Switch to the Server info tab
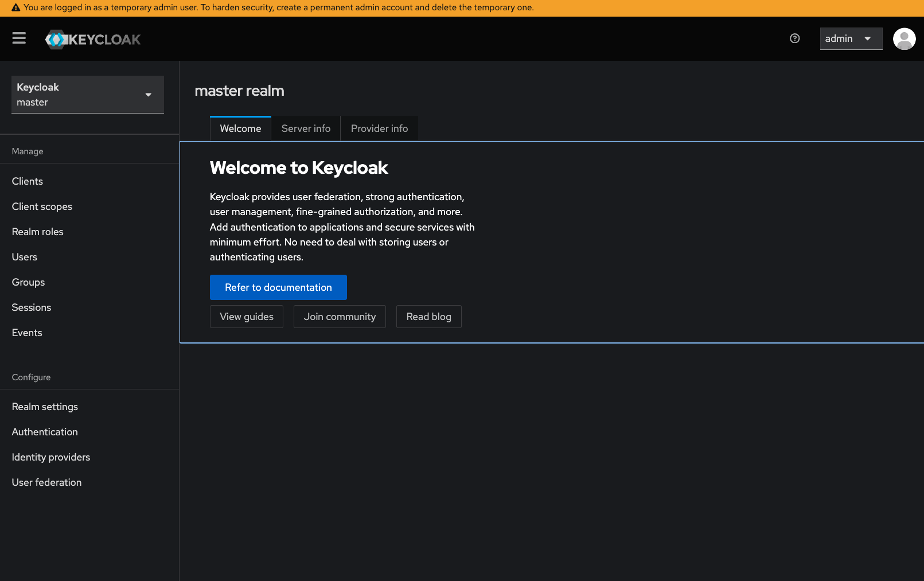924x581 pixels. [306, 128]
